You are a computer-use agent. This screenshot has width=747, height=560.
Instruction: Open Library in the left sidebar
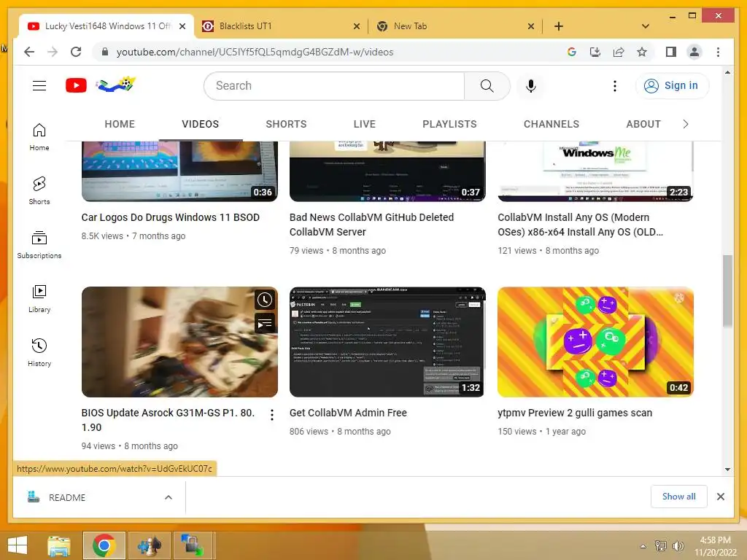[39, 298]
